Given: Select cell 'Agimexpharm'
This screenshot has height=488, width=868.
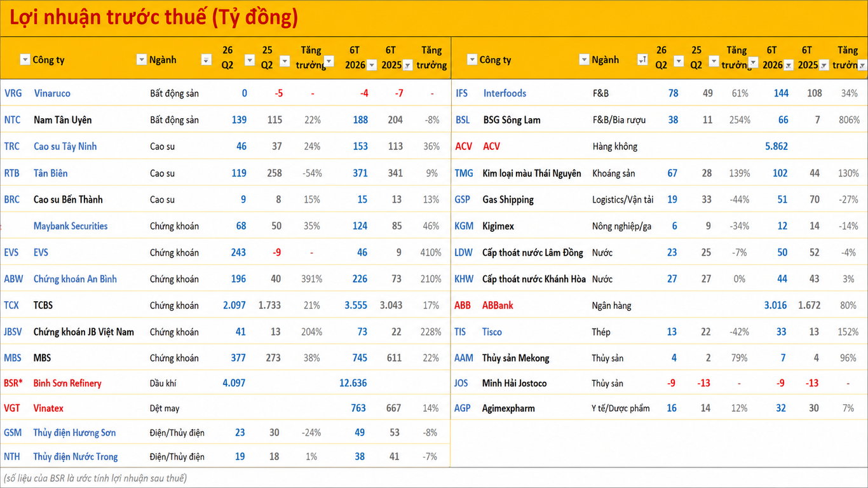Looking at the screenshot, I should pos(508,409).
